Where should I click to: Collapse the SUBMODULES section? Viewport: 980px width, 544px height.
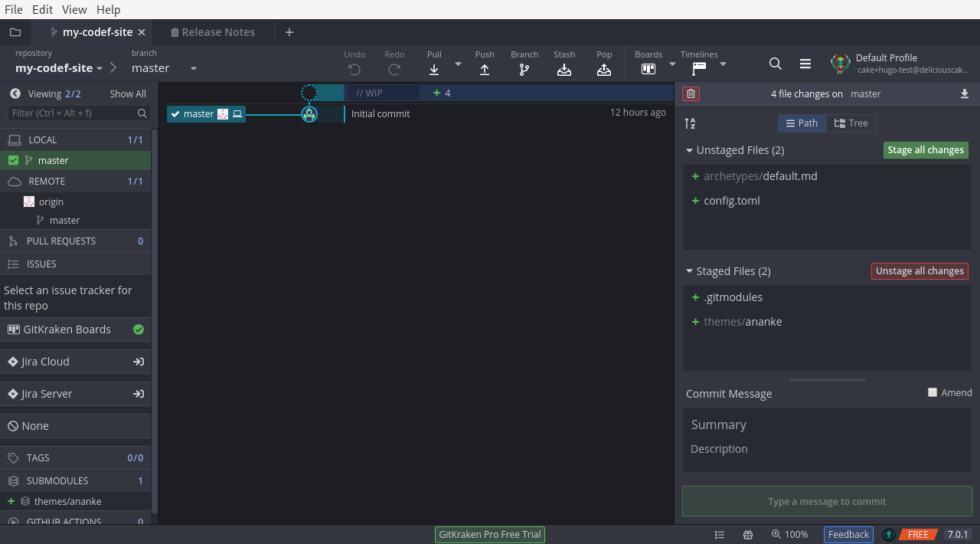(x=75, y=481)
